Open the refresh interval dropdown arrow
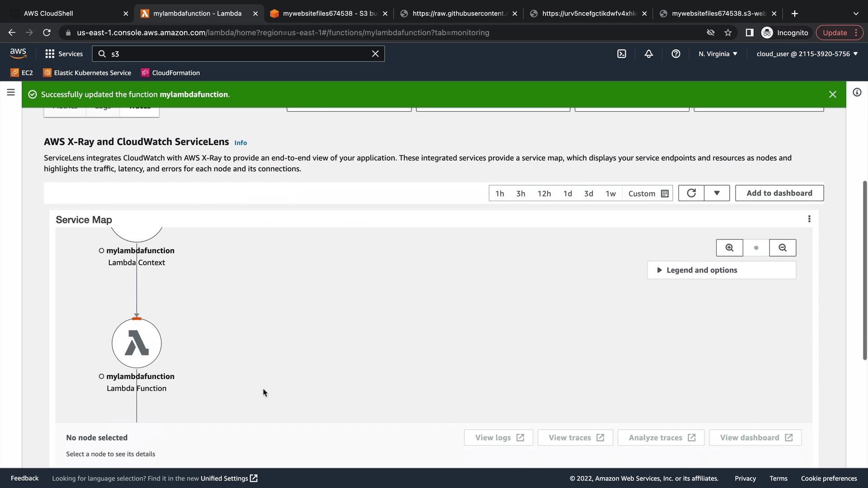This screenshot has width=868, height=488. 717,193
